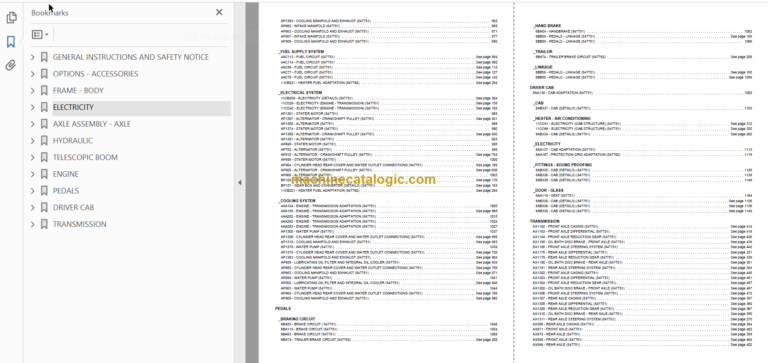
Task: Click the DRIVER CAB heading on right page
Action: pos(541,87)
